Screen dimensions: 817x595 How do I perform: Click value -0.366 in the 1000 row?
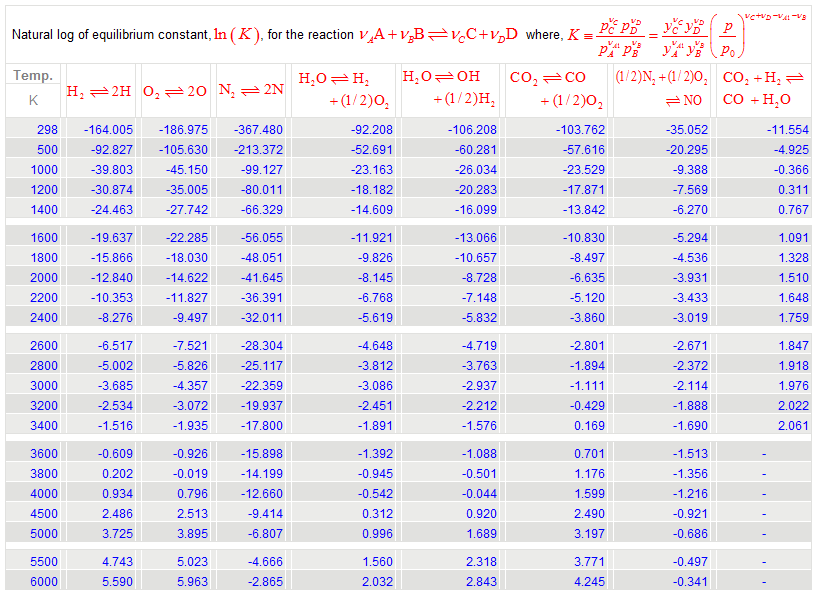point(791,169)
